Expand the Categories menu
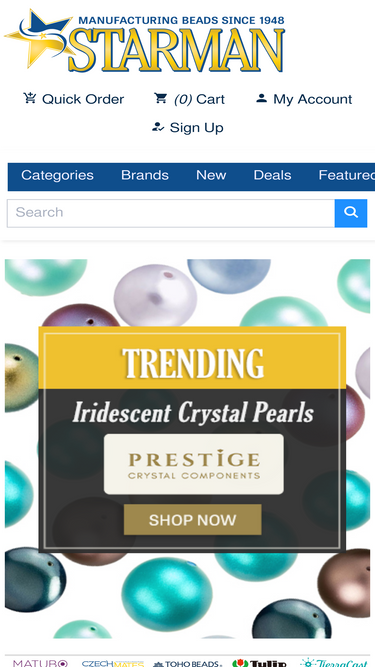Image resolution: width=375 pixels, height=667 pixels. [x=57, y=175]
